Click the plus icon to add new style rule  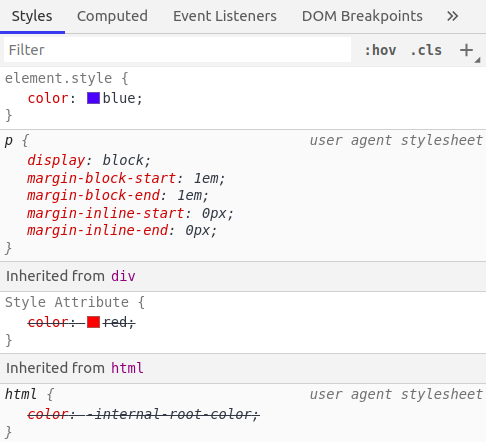(466, 50)
